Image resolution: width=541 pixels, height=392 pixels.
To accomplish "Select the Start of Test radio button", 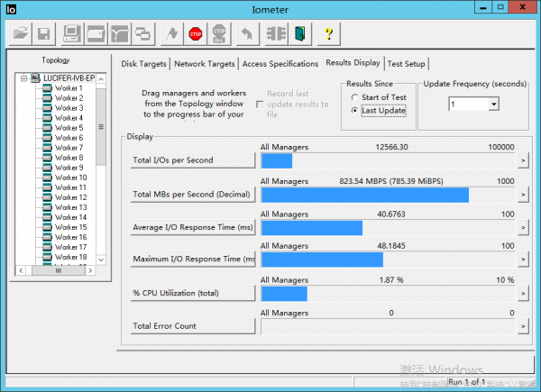I will [x=354, y=97].
